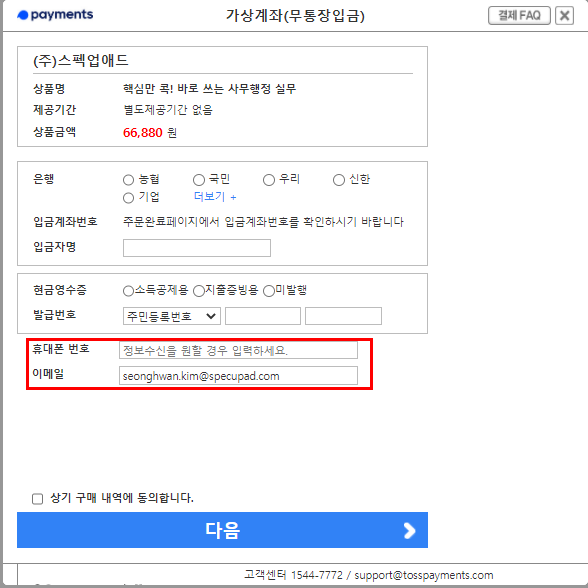Viewport: 588px width, 588px height.
Task: Click the 이메일 input field
Action: coord(238,376)
